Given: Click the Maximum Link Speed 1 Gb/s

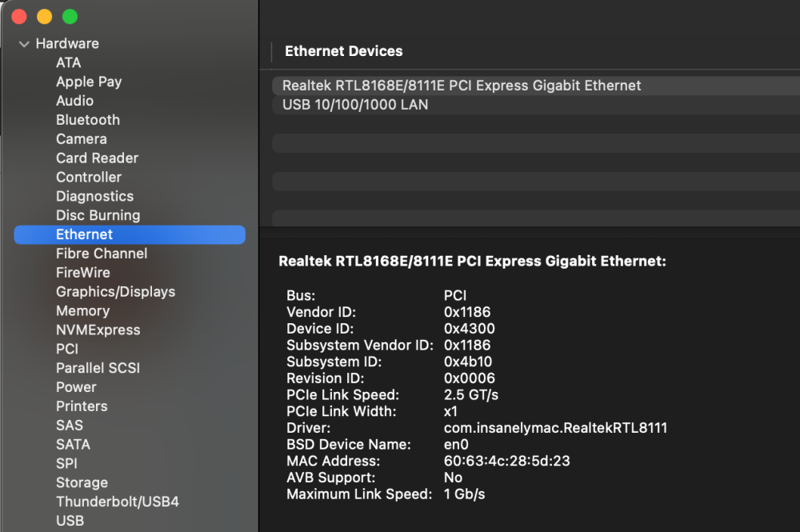Looking at the screenshot, I should pyautogui.click(x=464, y=494).
